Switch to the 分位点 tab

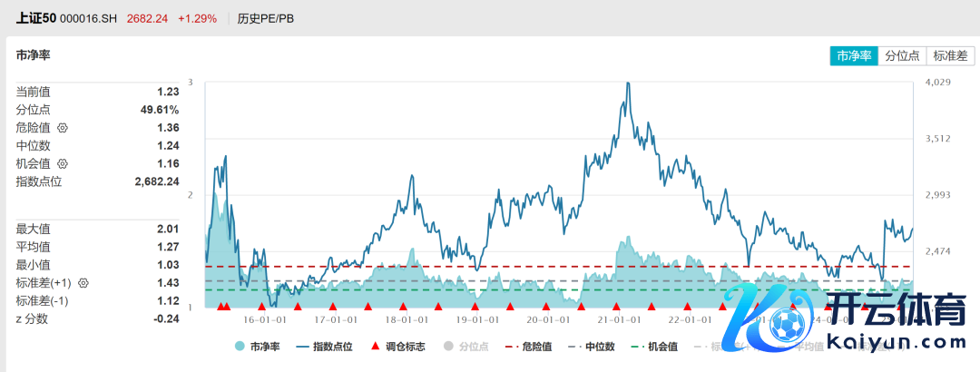pos(902,55)
